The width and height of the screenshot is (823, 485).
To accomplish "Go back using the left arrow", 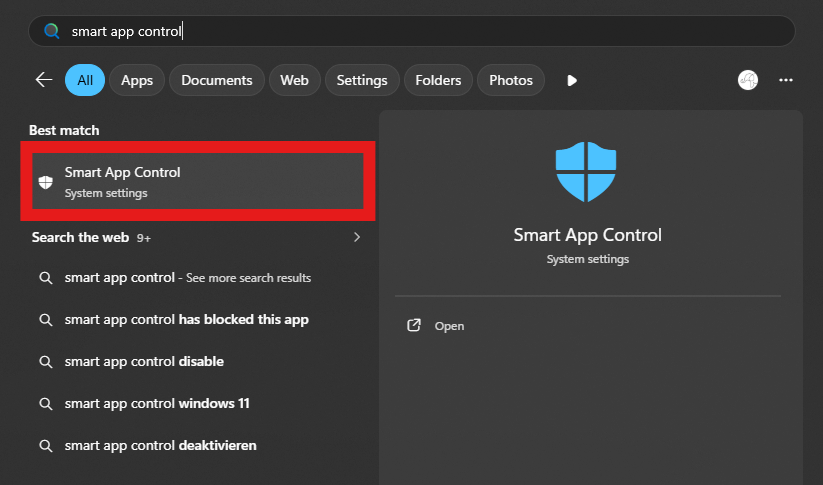I will pyautogui.click(x=43, y=80).
